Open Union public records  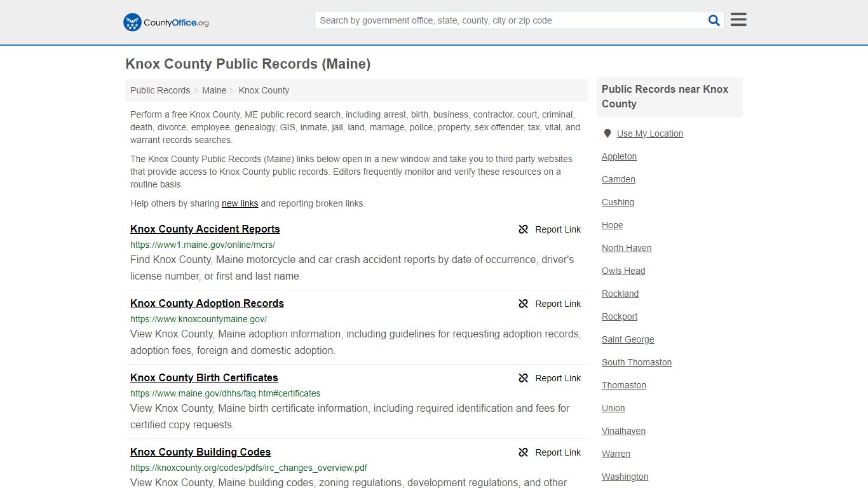tap(613, 408)
